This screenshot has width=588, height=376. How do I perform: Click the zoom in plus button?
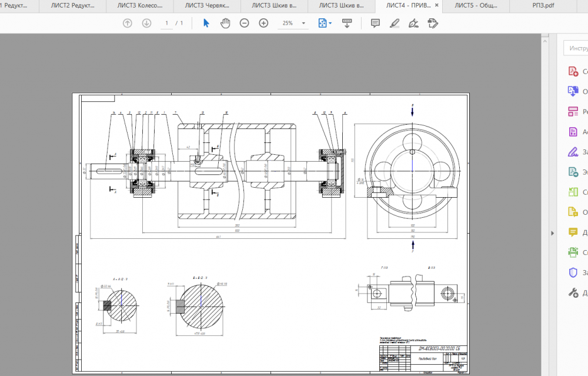click(x=263, y=23)
